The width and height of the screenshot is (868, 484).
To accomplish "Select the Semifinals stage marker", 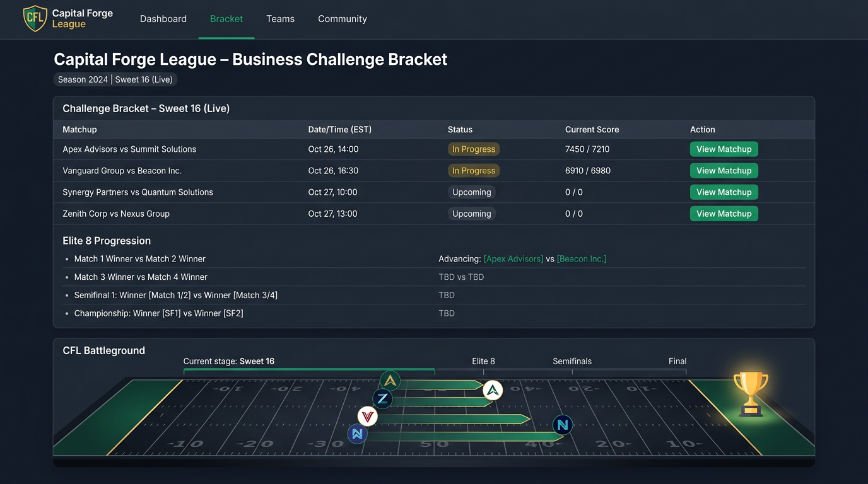I will click(572, 361).
